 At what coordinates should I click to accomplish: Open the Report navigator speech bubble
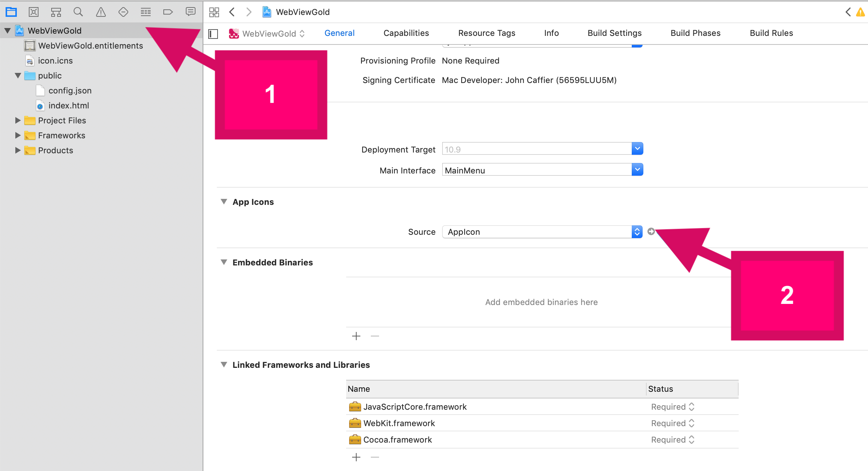[x=191, y=12]
